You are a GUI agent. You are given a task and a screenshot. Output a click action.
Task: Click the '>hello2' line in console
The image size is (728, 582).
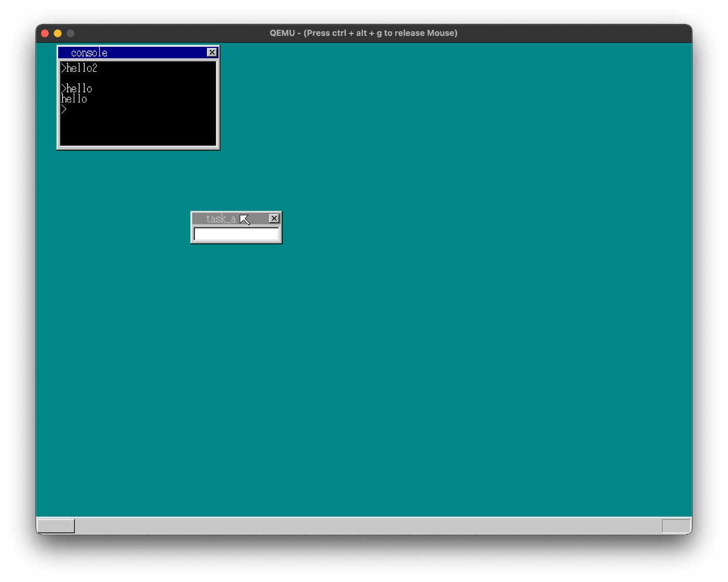tap(79, 68)
